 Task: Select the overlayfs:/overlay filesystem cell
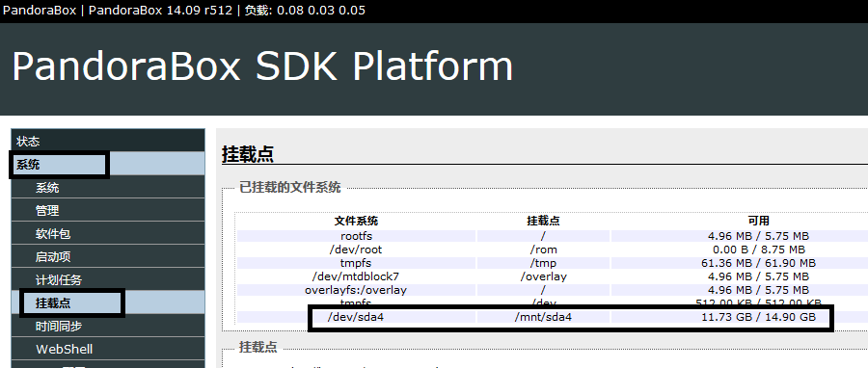357,290
